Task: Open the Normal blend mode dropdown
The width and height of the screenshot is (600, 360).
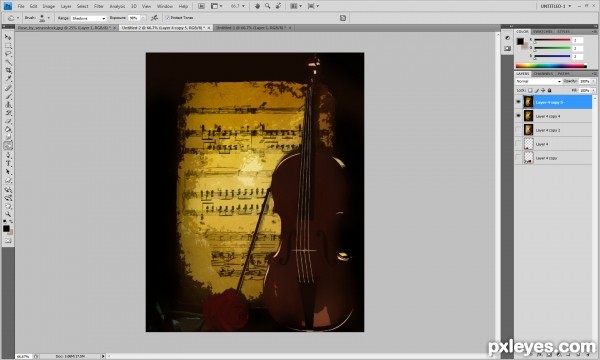Action: tap(538, 81)
